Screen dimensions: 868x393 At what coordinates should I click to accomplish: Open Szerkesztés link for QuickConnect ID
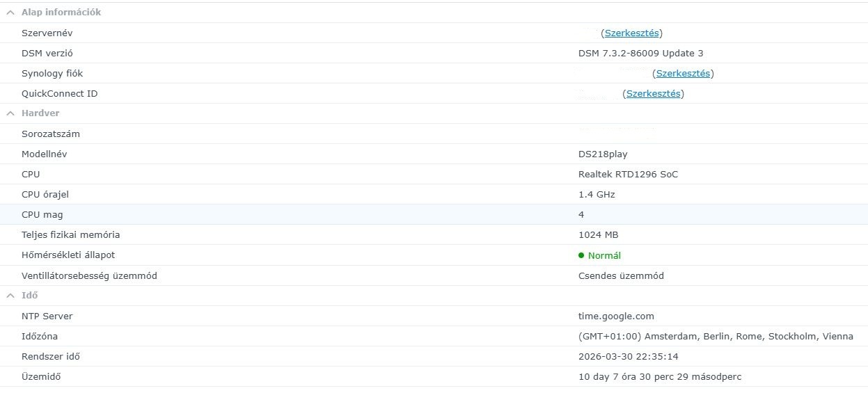653,93
